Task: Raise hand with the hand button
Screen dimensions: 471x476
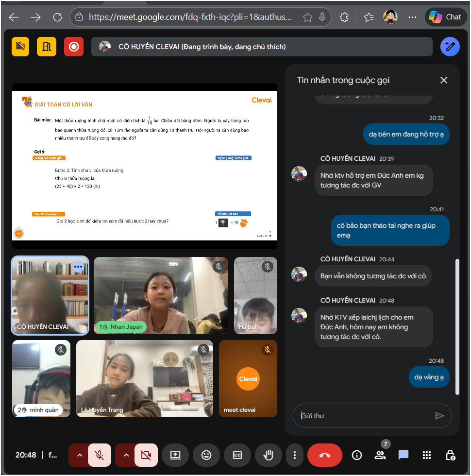Action: (268, 455)
